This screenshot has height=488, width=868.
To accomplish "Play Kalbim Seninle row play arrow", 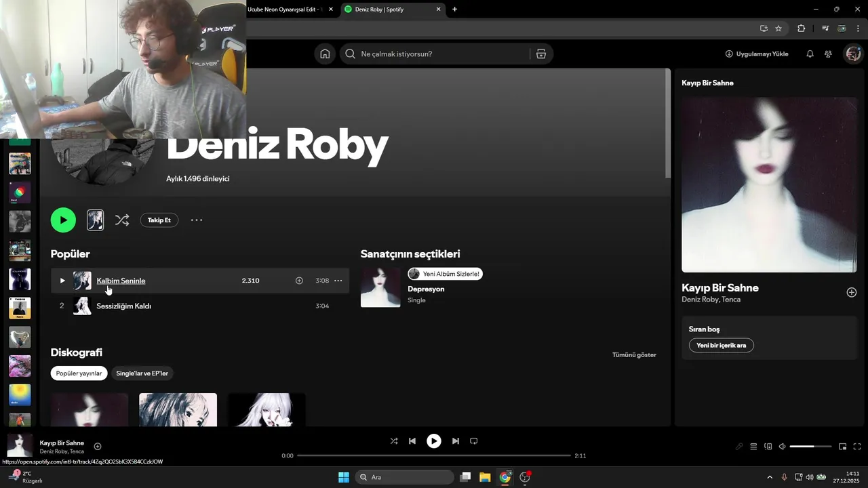I will pyautogui.click(x=62, y=281).
